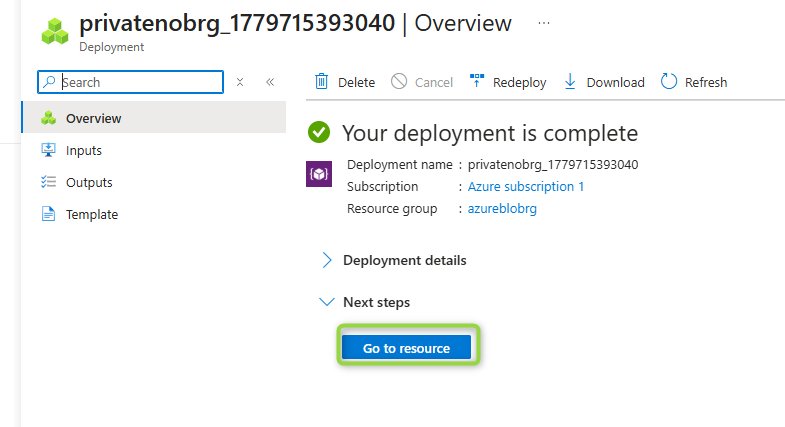This screenshot has height=427, width=785.
Task: Click the Delete trash can icon
Action: click(x=321, y=81)
